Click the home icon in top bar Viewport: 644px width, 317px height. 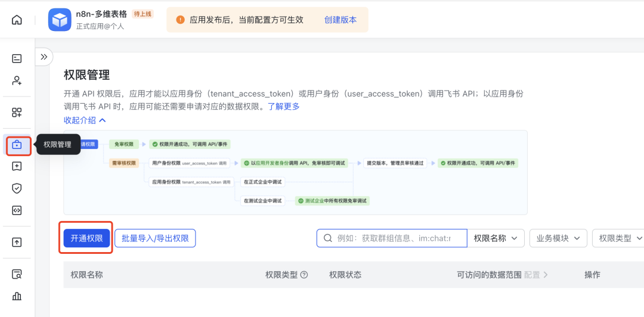(x=17, y=20)
